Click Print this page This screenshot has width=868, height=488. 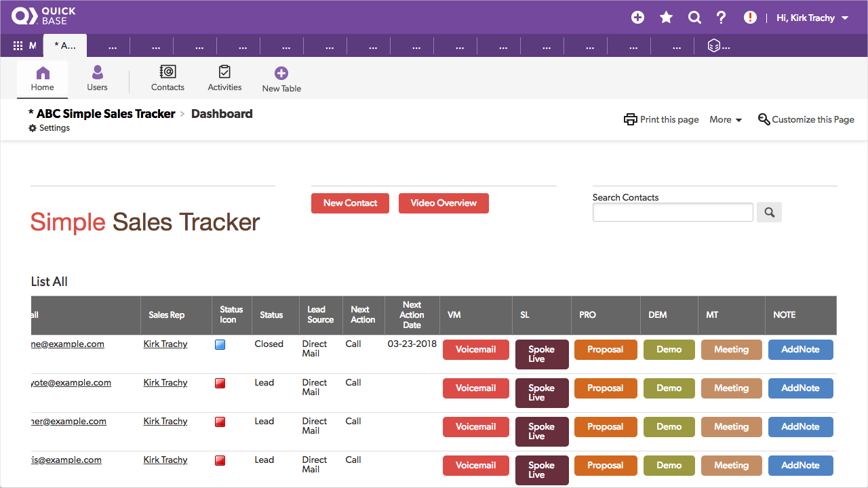[661, 119]
